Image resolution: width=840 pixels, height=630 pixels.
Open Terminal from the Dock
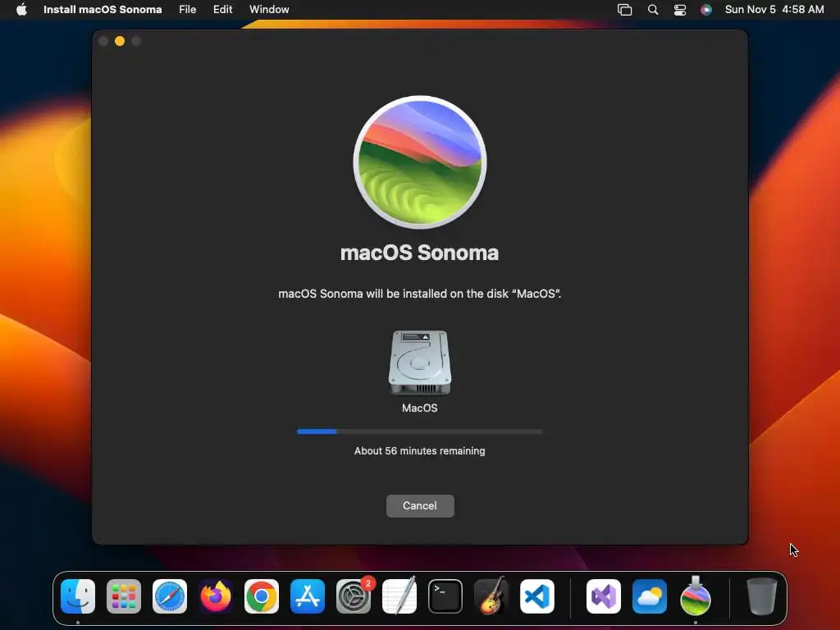tap(445, 596)
